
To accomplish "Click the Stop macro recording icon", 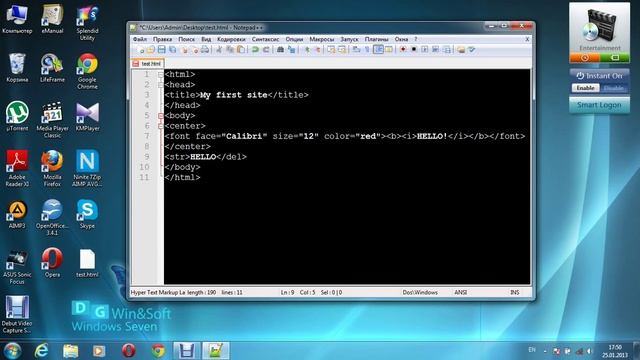I will click(414, 50).
